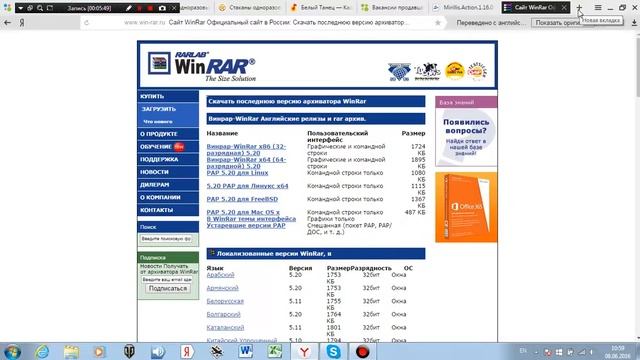Screen dimensions: 640x360
Task: Click the plane game icon in the taskbar
Action: tap(216, 351)
